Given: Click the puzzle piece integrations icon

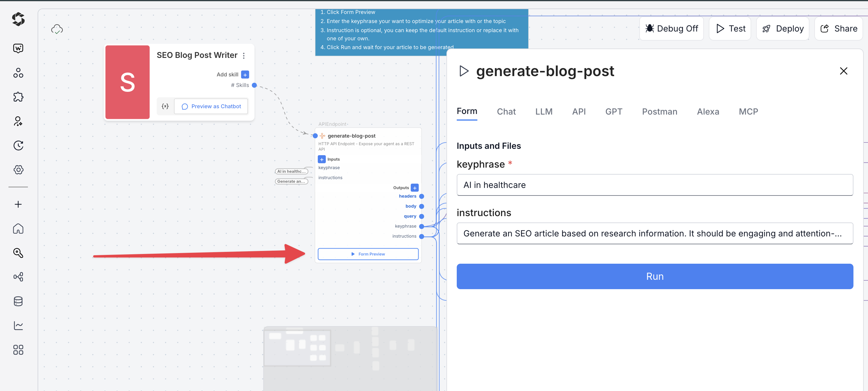Looking at the screenshot, I should click(18, 97).
